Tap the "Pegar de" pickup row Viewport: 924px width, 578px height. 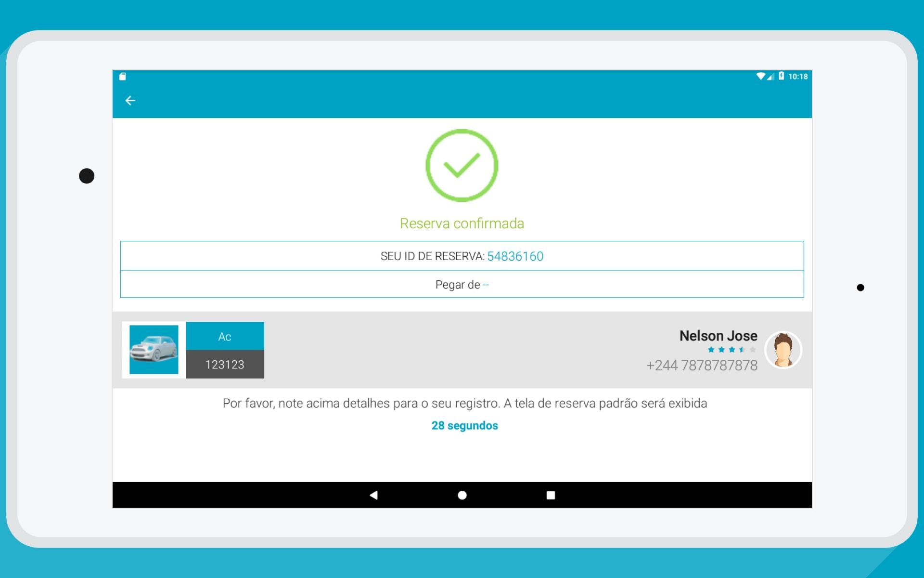462,284
